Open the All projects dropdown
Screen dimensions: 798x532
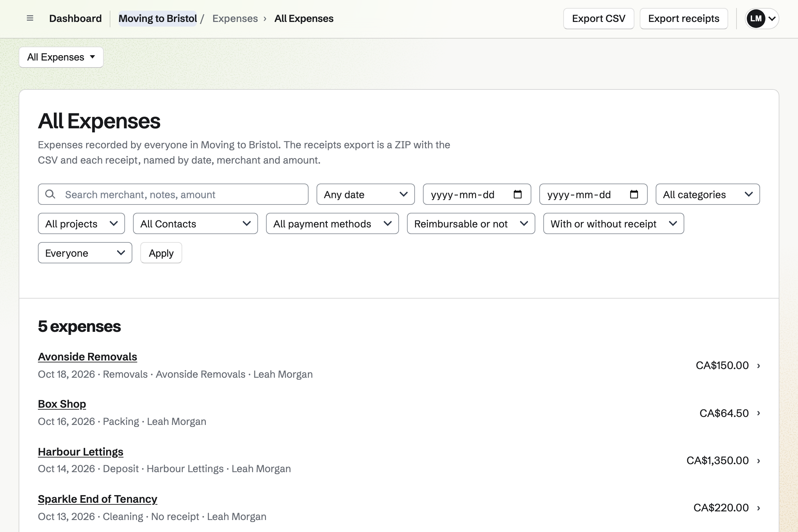click(x=81, y=223)
